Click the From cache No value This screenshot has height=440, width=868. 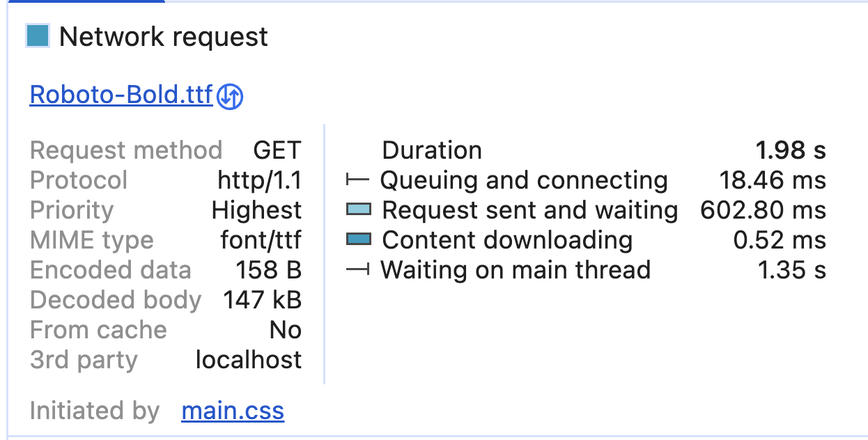[285, 330]
